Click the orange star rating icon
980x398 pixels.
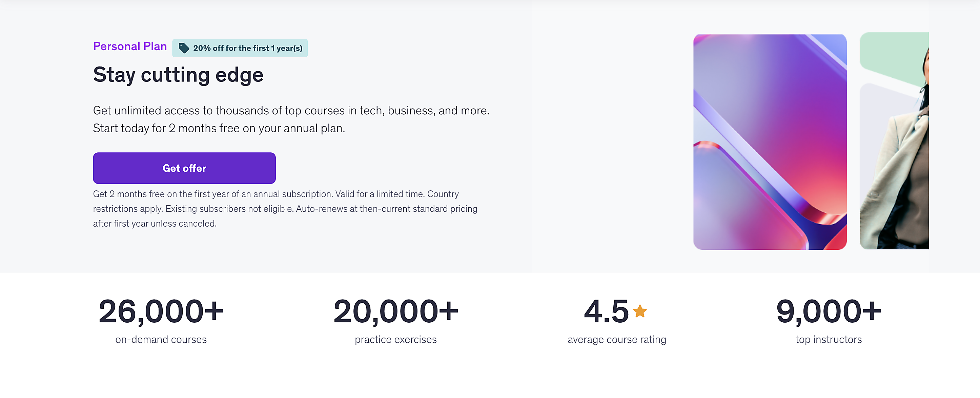point(639,311)
